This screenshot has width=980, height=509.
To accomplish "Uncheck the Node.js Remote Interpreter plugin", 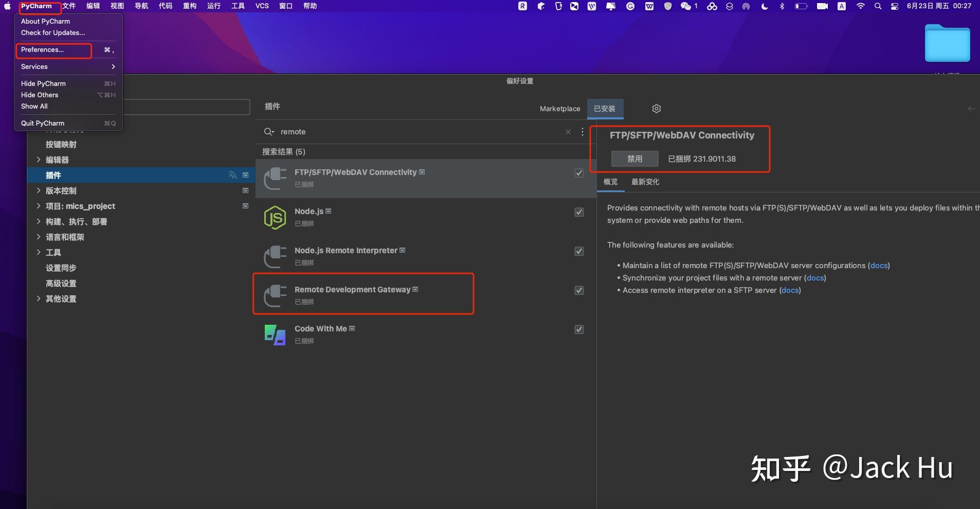I will (x=578, y=251).
